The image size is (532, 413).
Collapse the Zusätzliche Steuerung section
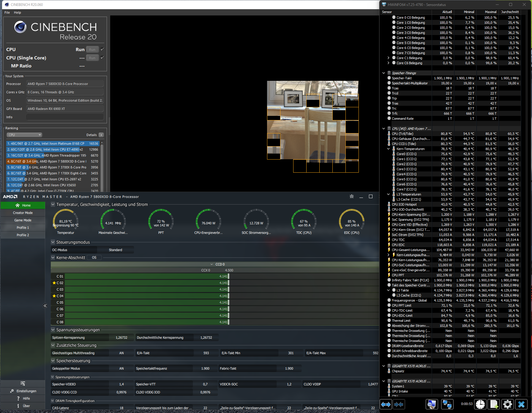[x=53, y=345]
